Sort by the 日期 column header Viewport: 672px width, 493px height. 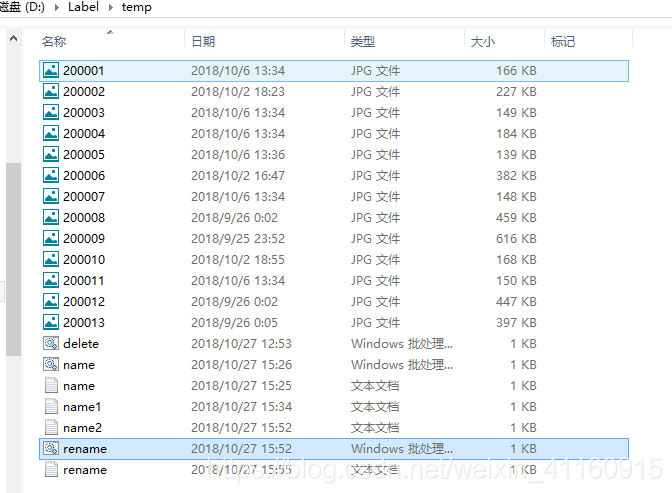pos(203,42)
